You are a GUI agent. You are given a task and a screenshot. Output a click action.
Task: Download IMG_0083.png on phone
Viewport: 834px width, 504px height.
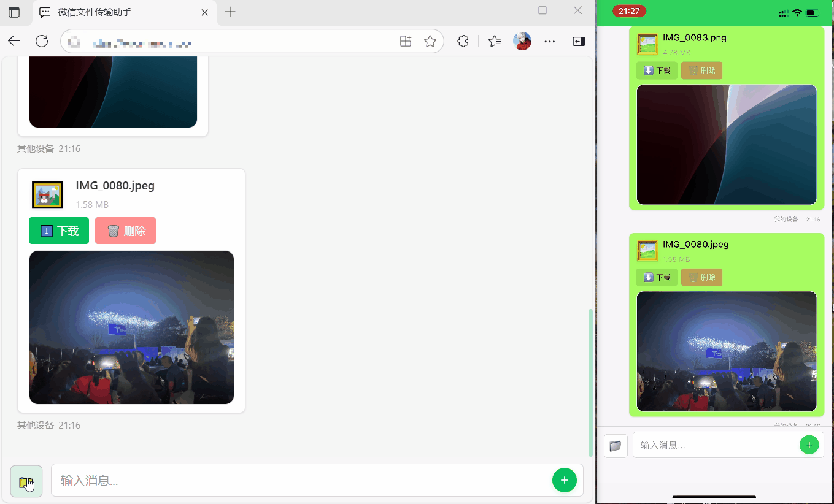tap(657, 71)
